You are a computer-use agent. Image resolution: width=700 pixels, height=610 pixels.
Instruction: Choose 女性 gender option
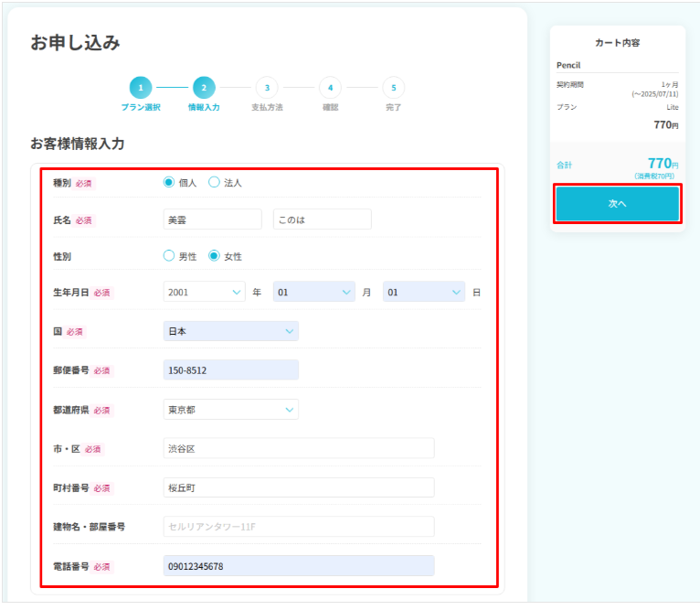tap(214, 256)
